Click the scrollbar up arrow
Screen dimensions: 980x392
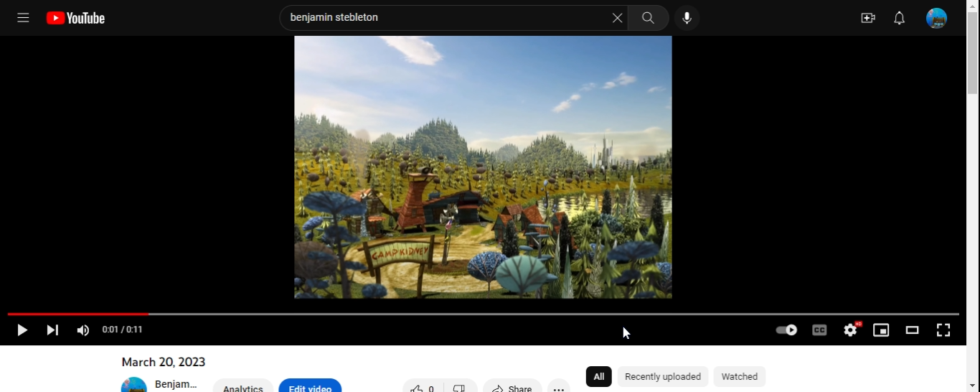click(x=973, y=6)
